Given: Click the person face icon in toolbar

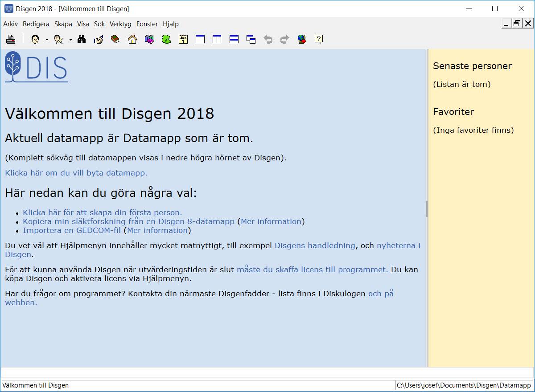Looking at the screenshot, I should (x=35, y=39).
